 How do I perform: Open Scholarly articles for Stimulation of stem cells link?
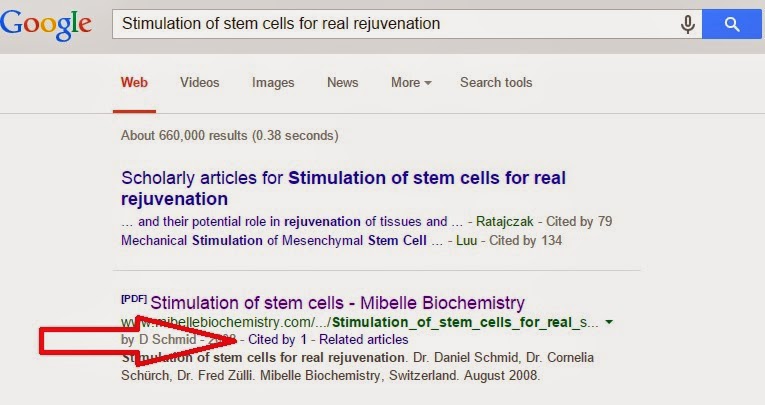pyautogui.click(x=343, y=188)
